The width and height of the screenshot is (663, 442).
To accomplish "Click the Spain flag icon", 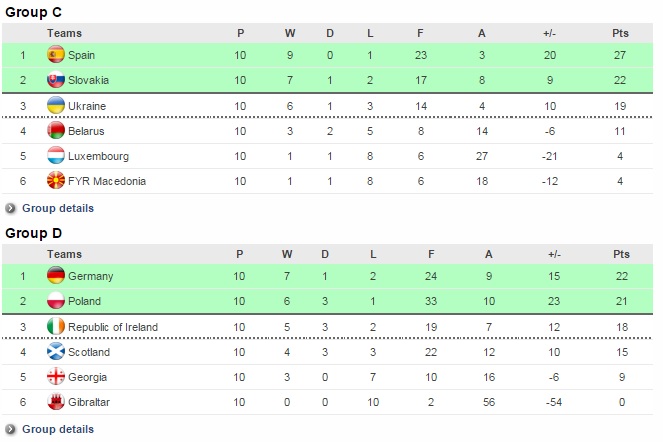I will tap(56, 55).
